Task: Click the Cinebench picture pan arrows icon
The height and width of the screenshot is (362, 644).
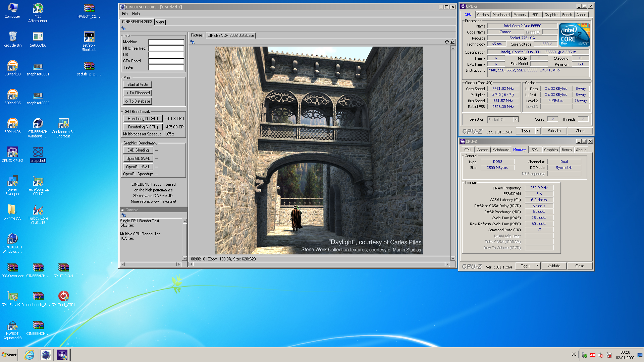Action: (447, 42)
